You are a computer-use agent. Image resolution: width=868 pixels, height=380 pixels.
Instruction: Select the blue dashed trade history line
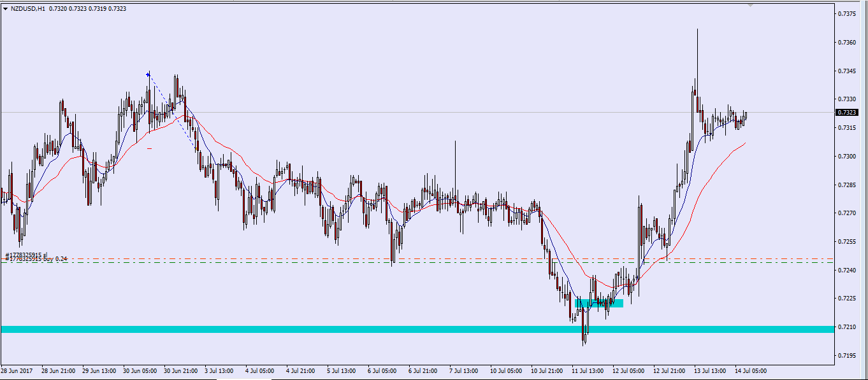tap(172, 111)
